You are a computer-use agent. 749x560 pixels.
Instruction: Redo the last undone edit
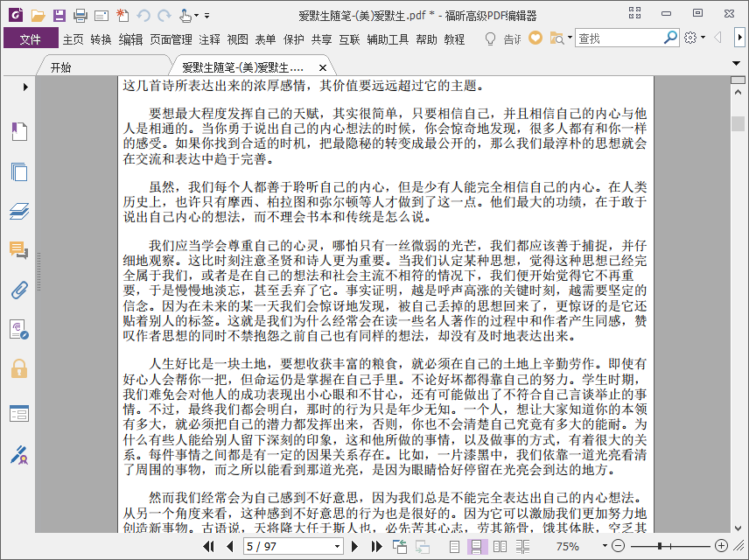pyautogui.click(x=164, y=16)
